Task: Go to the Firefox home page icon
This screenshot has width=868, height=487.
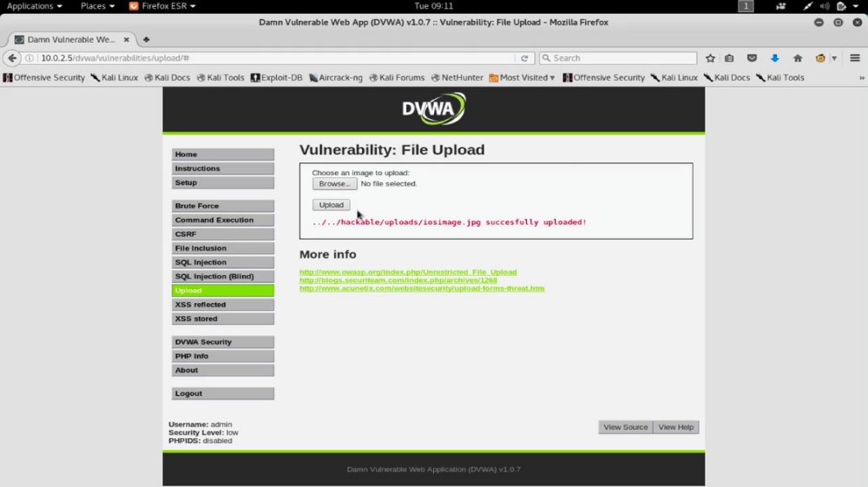Action: (798, 58)
